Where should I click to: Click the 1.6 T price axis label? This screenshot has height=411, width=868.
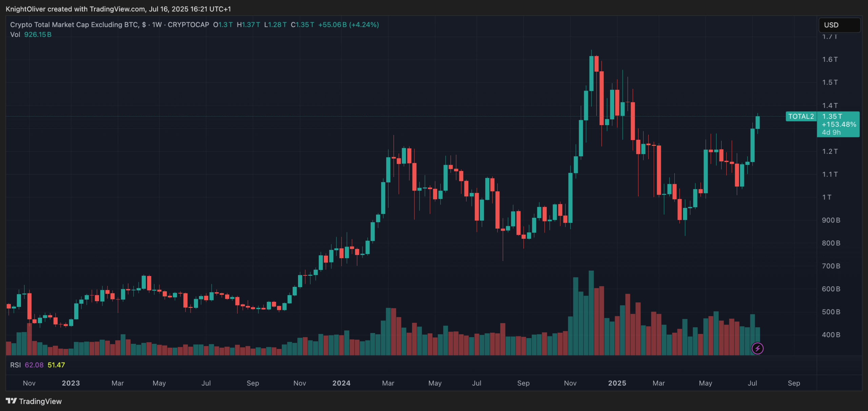pos(830,59)
